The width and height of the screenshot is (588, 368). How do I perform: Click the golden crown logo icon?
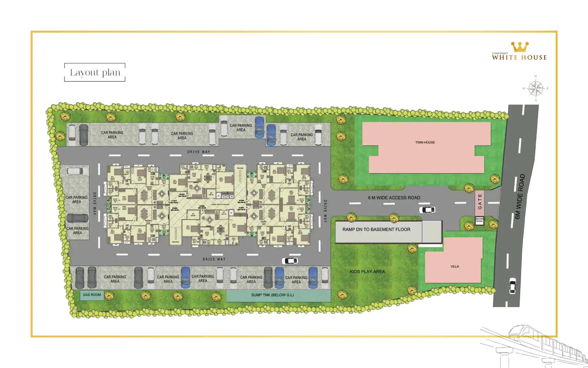coord(520,47)
